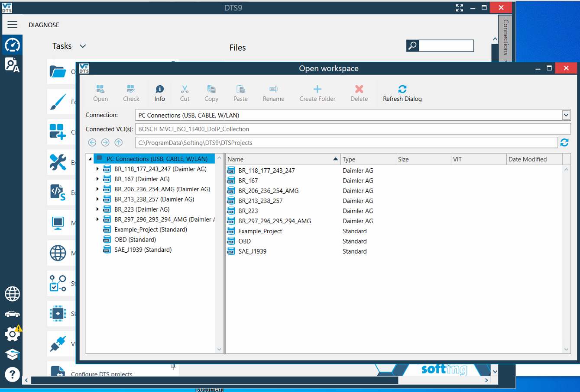Screen dimensions: 580x392
Task: Click the search input field next to Files
Action: (446, 45)
